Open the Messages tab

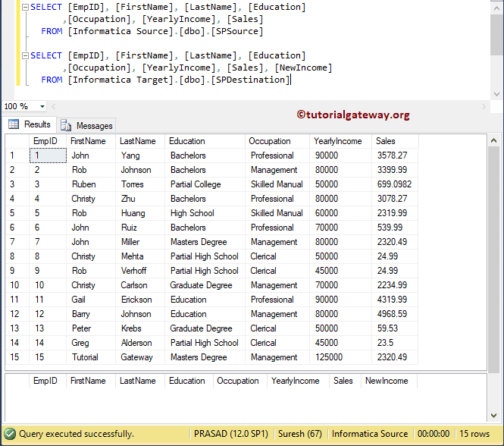click(94, 125)
